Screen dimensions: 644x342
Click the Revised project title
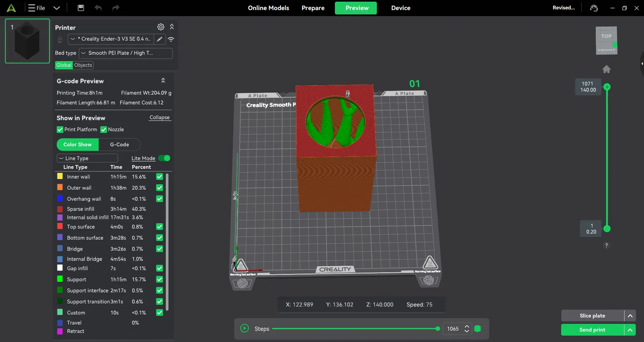(563, 8)
